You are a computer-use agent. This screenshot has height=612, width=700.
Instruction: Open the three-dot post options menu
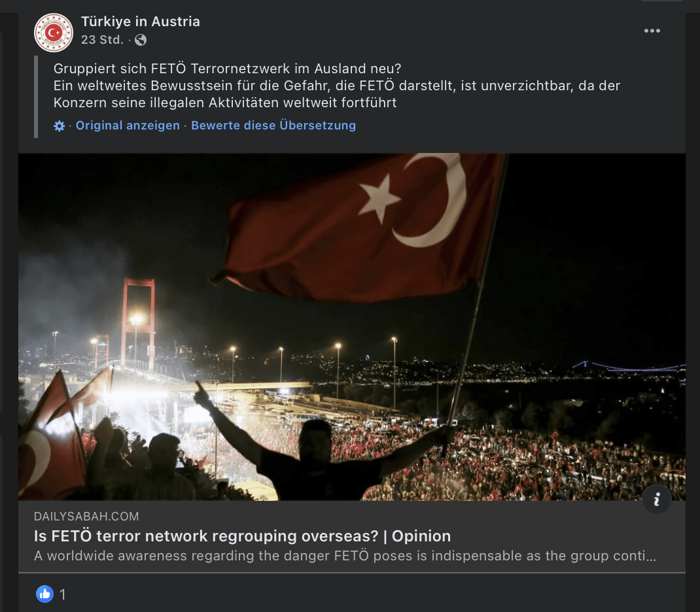pos(652,31)
